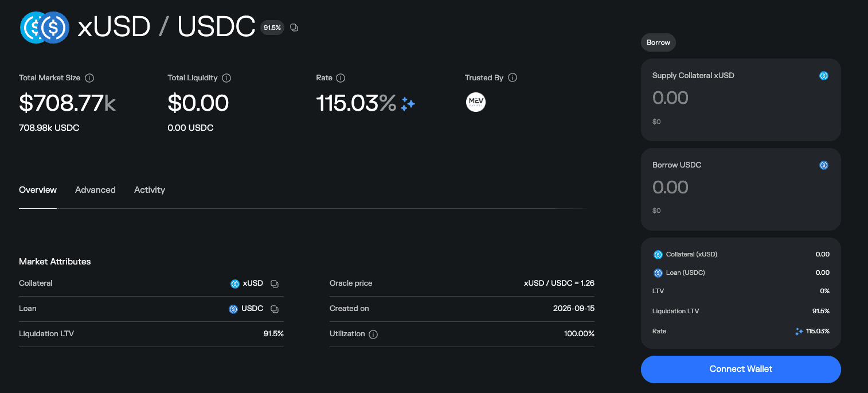
Task: Click the Borrow label pill
Action: (658, 42)
